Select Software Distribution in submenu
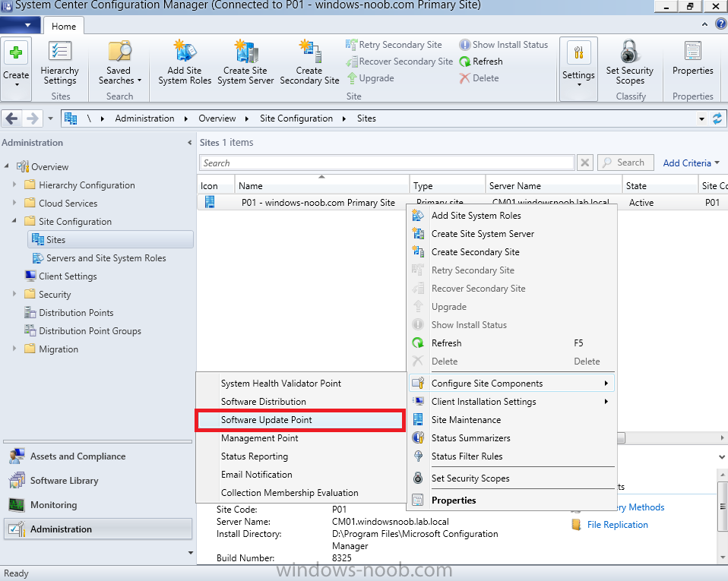 click(300, 402)
